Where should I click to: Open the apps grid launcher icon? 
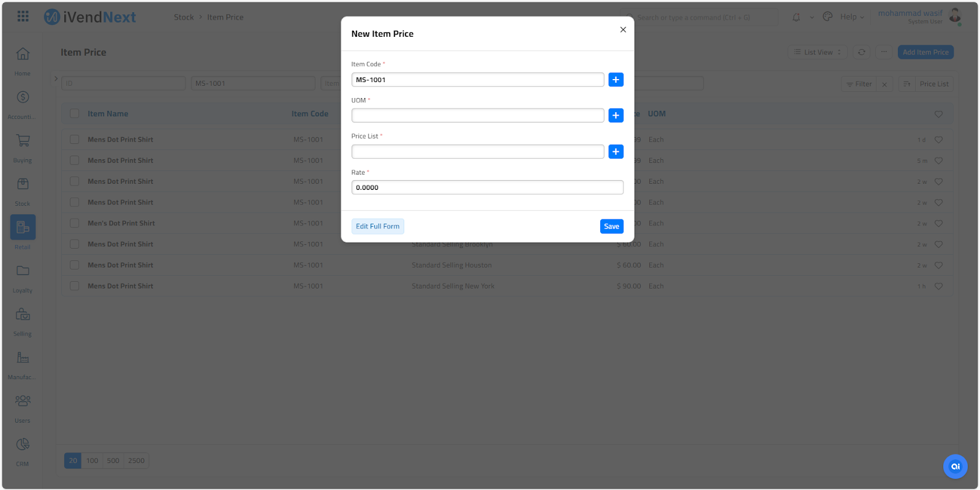tap(23, 17)
